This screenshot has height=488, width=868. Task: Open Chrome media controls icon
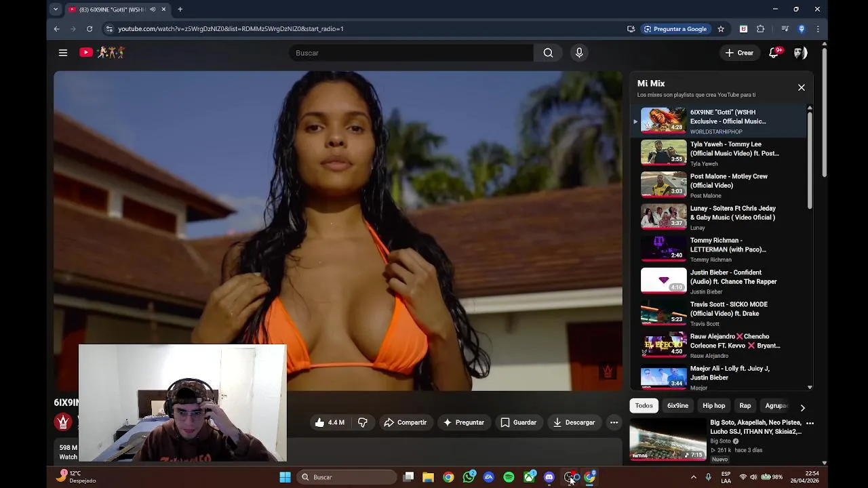click(785, 29)
